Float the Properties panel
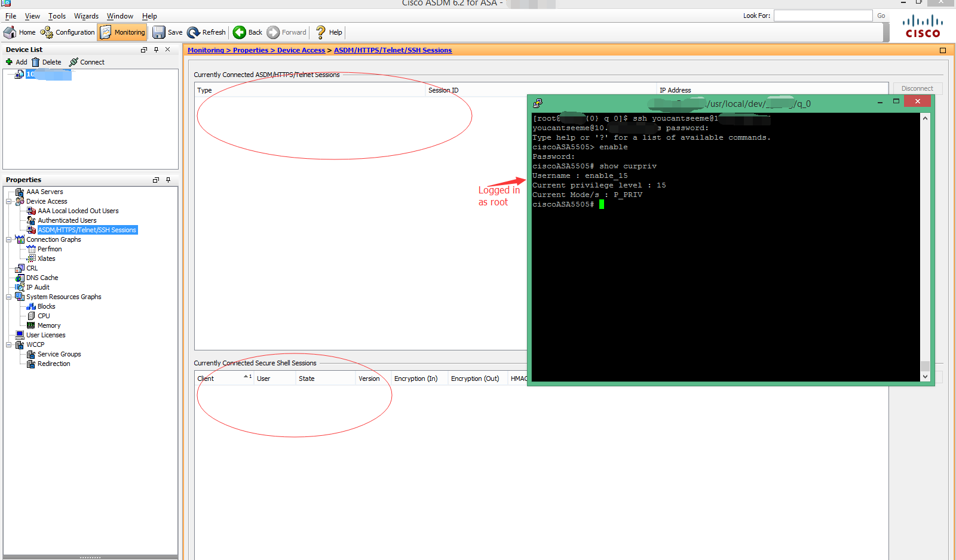956x560 pixels. (x=156, y=180)
